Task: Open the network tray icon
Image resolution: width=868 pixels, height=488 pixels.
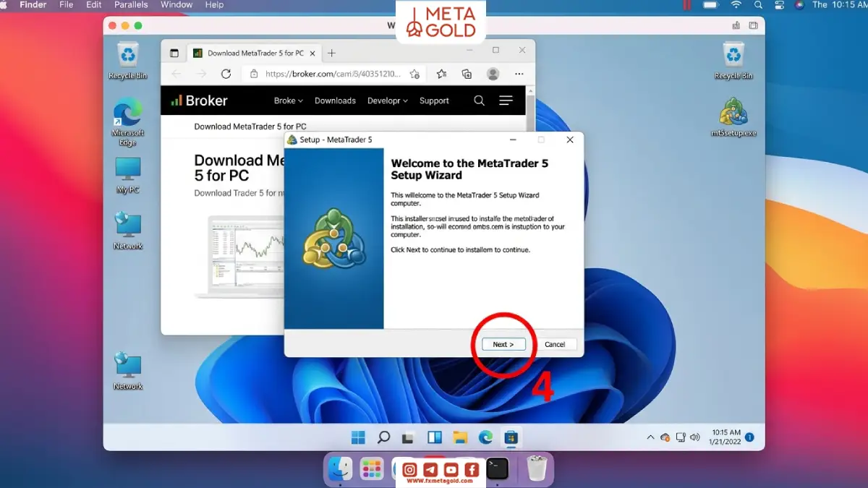Action: tap(681, 437)
